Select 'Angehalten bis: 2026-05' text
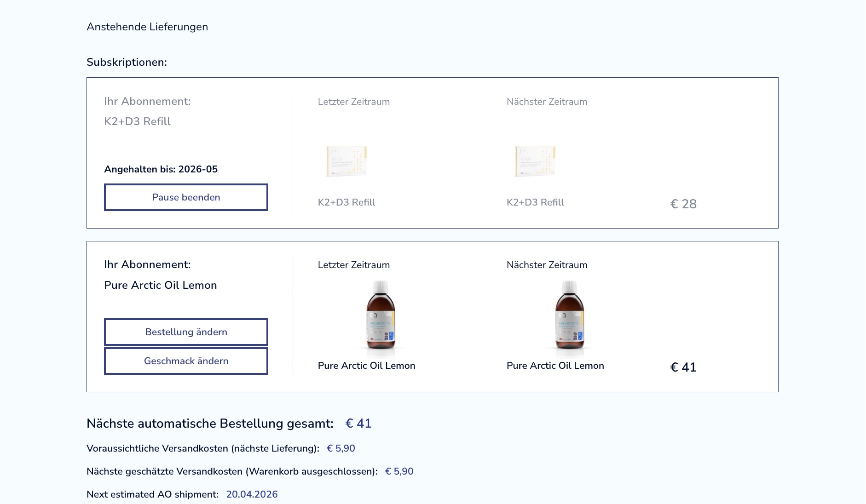 161,169
